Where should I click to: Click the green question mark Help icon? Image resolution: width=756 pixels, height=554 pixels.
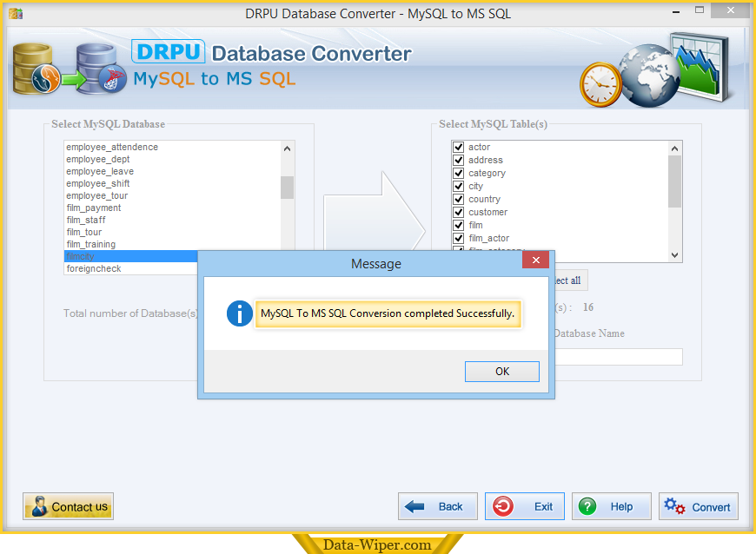tap(588, 506)
